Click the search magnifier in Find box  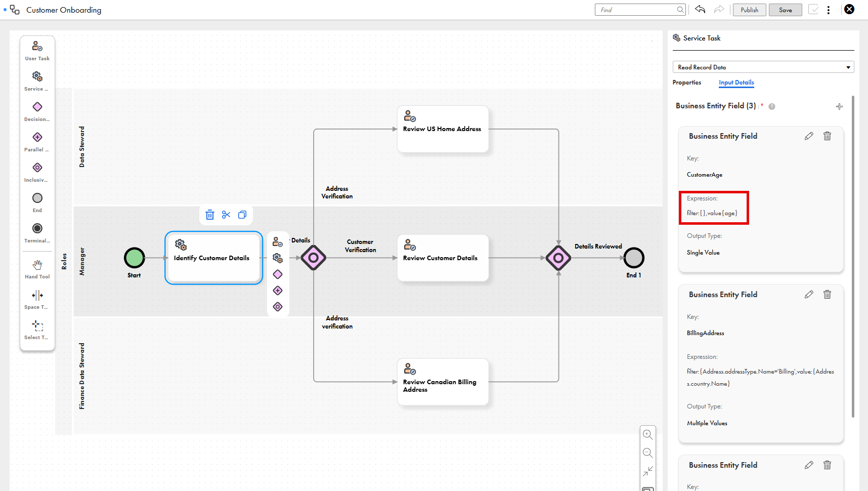[x=680, y=10]
